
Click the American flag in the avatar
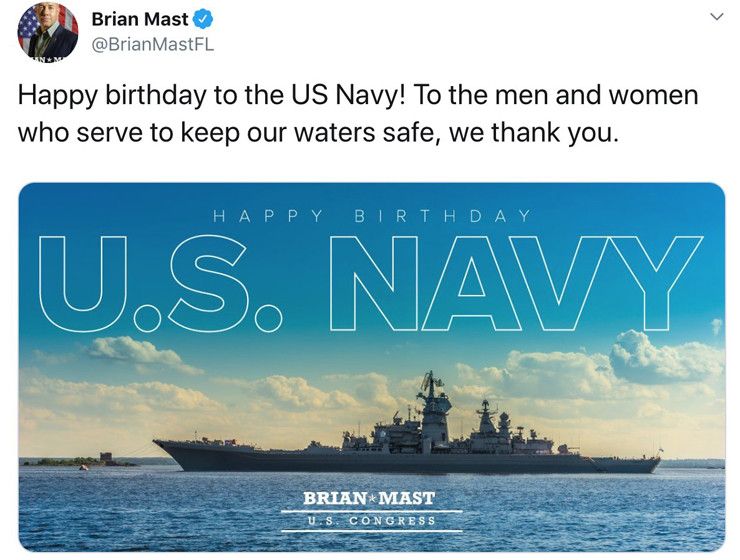pyautogui.click(x=27, y=22)
